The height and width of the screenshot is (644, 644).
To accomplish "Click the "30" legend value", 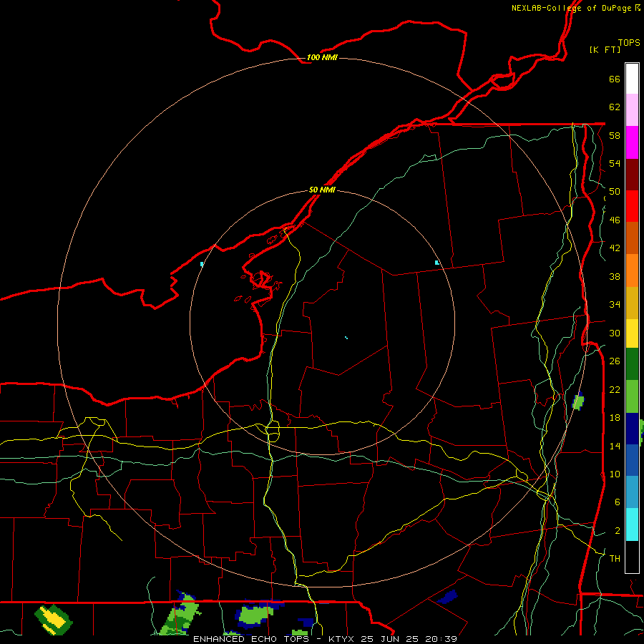I will pos(615,333).
